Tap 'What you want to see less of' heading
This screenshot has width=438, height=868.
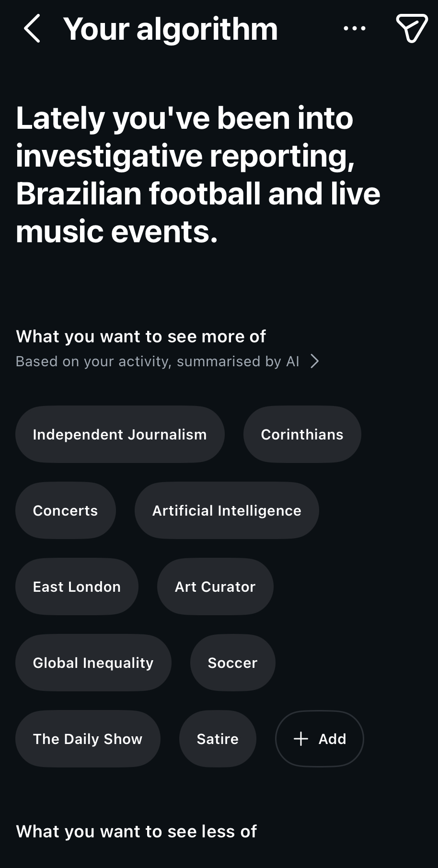137,832
